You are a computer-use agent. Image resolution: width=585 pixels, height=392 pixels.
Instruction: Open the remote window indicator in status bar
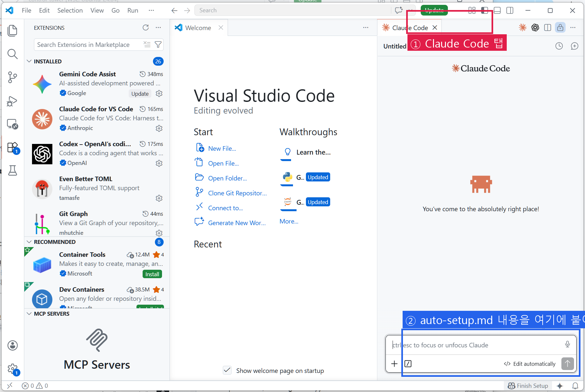click(x=10, y=386)
